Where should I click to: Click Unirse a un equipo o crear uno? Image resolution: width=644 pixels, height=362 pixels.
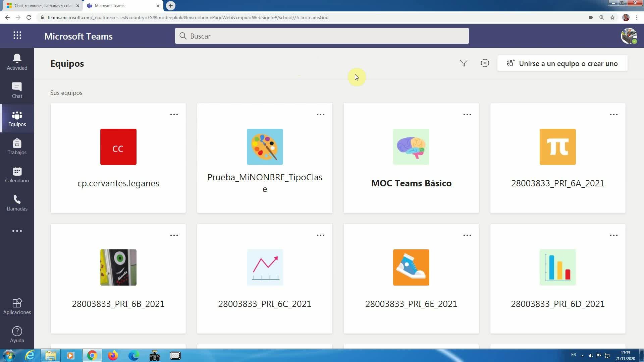562,63
